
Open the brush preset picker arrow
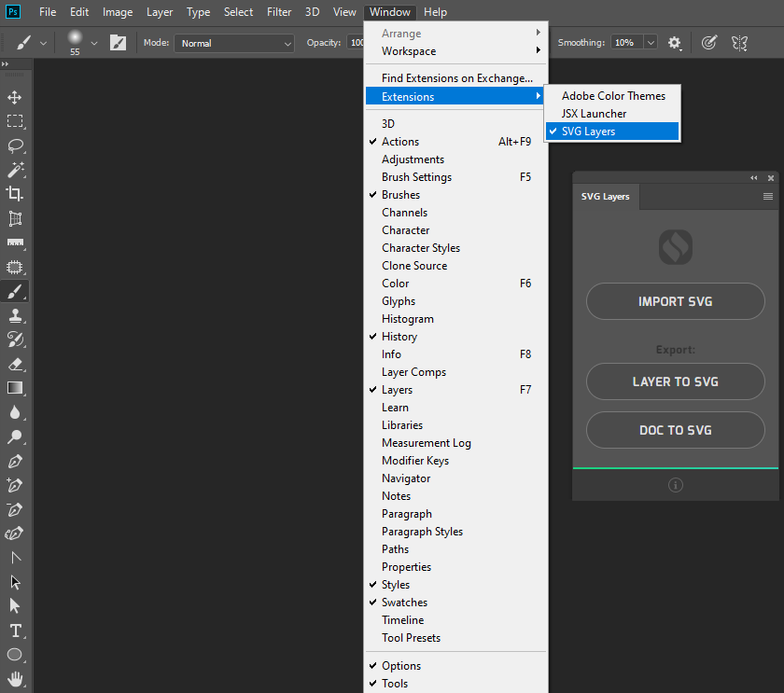point(94,44)
